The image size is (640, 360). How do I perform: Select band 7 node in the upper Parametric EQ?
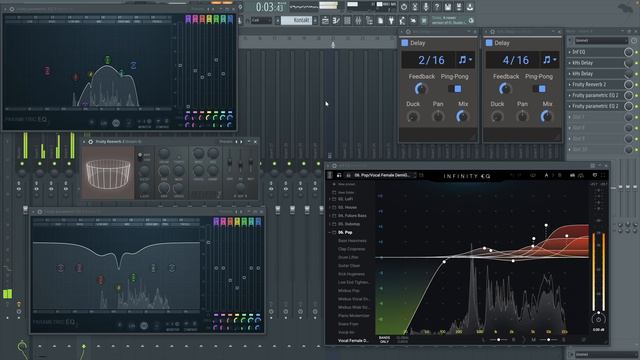(x=133, y=65)
